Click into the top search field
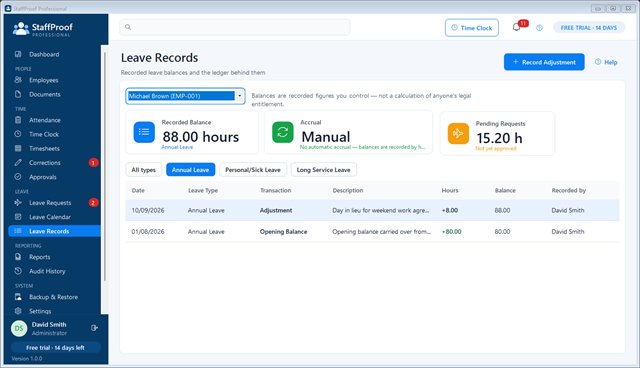Image resolution: width=640 pixels, height=368 pixels. click(235, 27)
